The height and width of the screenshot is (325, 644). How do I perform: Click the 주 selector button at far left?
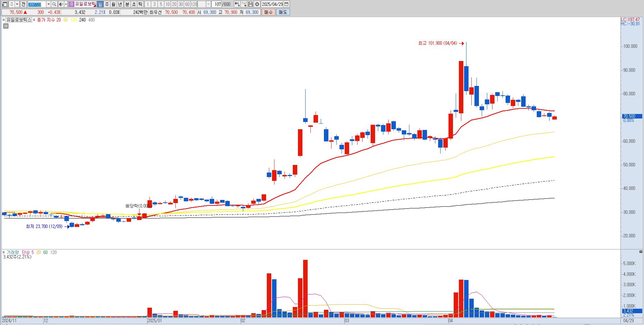click(11, 4)
